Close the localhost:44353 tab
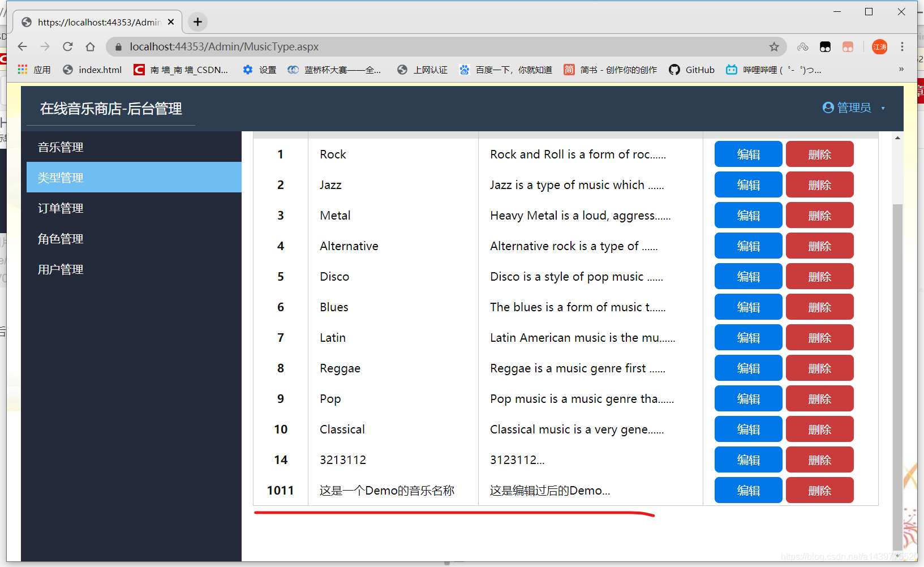 point(171,22)
